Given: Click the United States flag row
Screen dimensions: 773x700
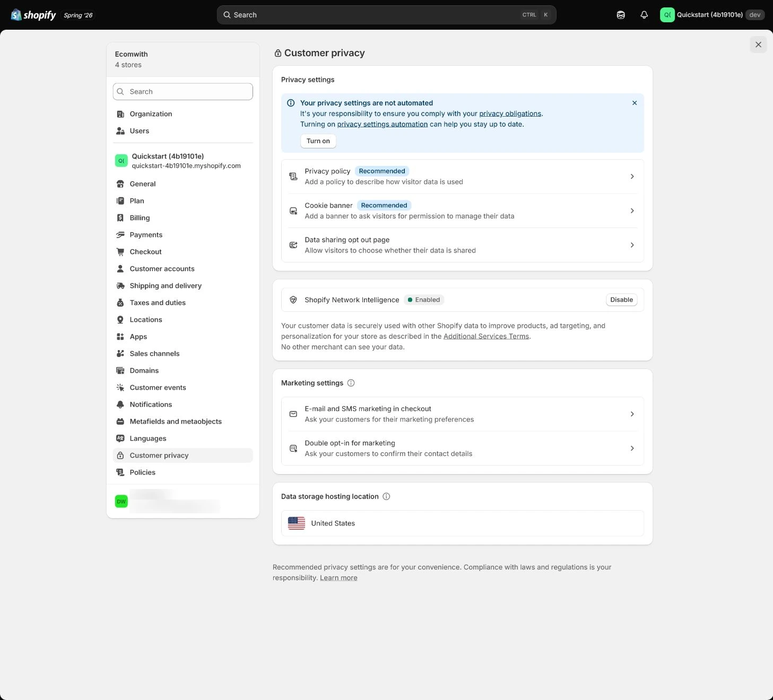Looking at the screenshot, I should click(462, 523).
